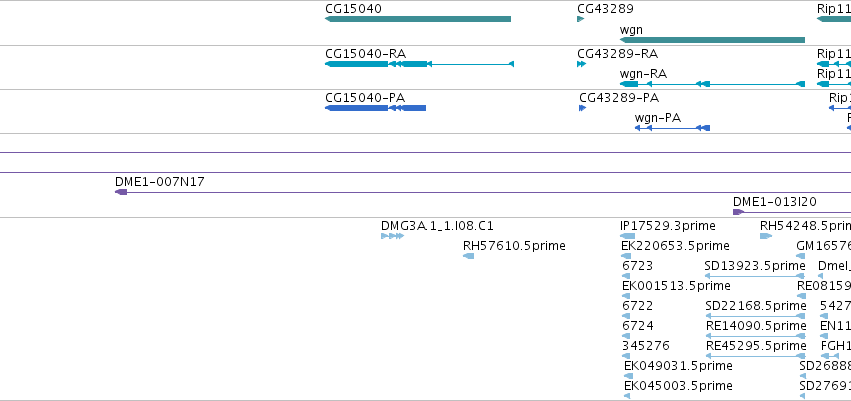The width and height of the screenshot is (851, 401).
Task: Click the IP17529.3prime EST glyph
Action: [627, 236]
